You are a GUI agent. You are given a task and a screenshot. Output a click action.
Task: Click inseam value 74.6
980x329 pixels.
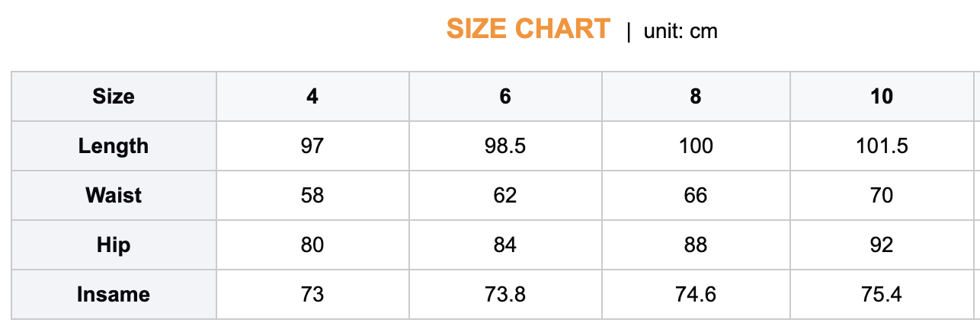click(x=696, y=295)
